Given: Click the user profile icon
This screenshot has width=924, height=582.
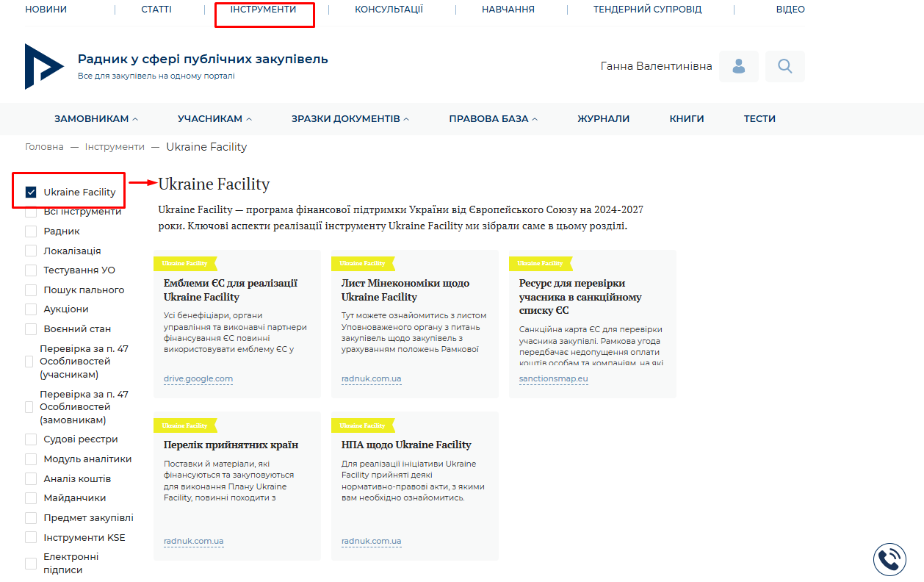Looking at the screenshot, I should click(x=738, y=66).
